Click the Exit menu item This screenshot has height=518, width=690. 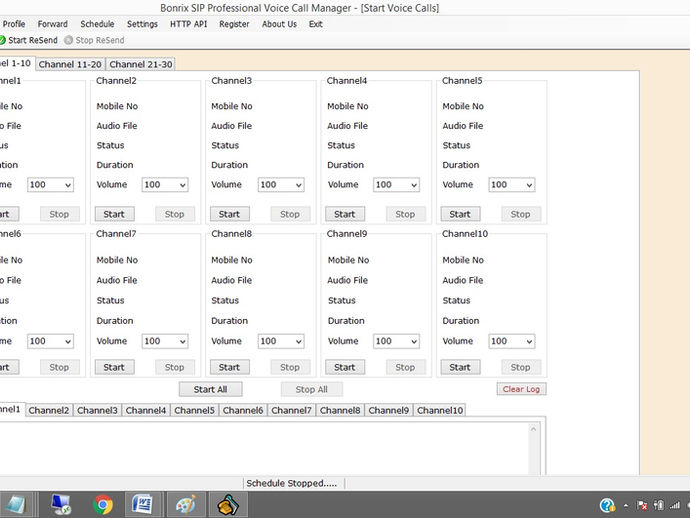pos(316,24)
